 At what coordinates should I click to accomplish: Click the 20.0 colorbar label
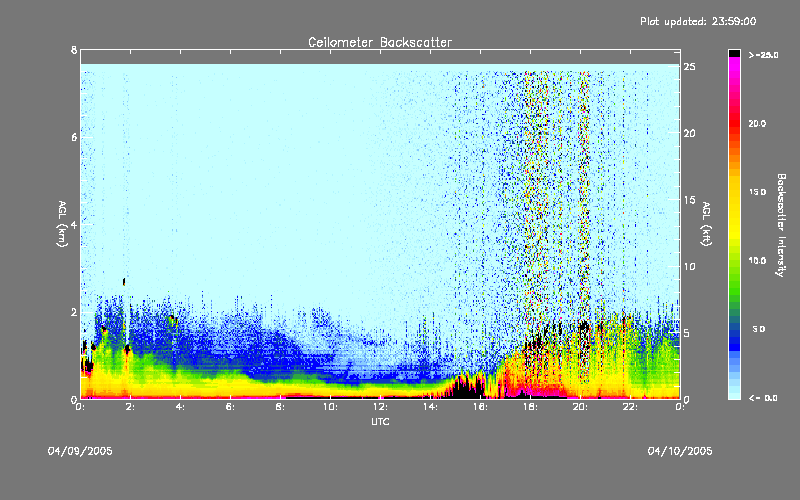pos(757,124)
